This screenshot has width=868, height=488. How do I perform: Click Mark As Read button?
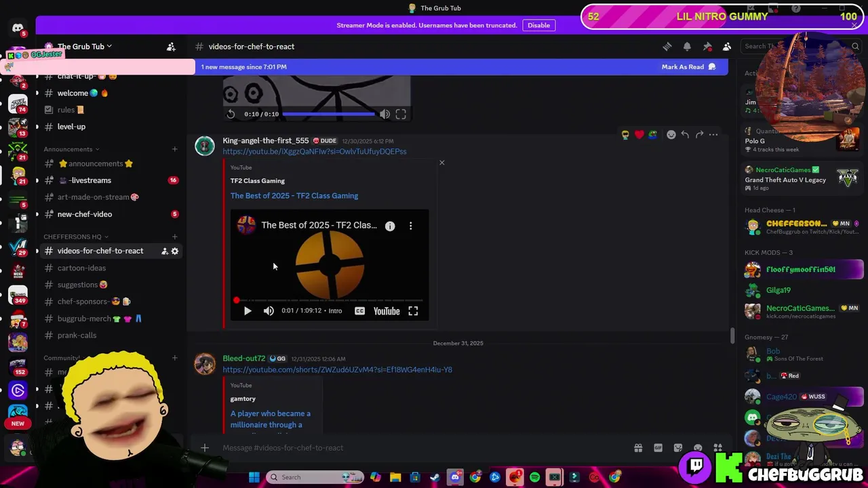click(x=688, y=66)
